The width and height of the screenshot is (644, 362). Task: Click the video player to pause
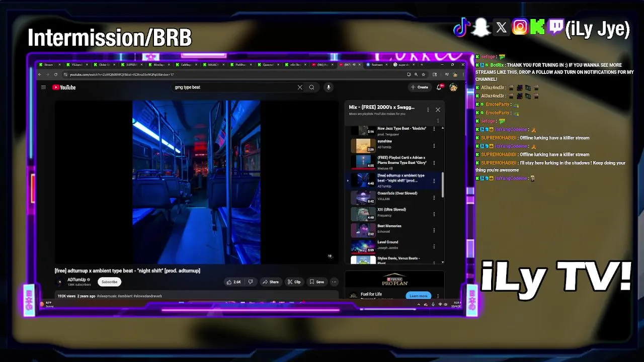point(196,182)
